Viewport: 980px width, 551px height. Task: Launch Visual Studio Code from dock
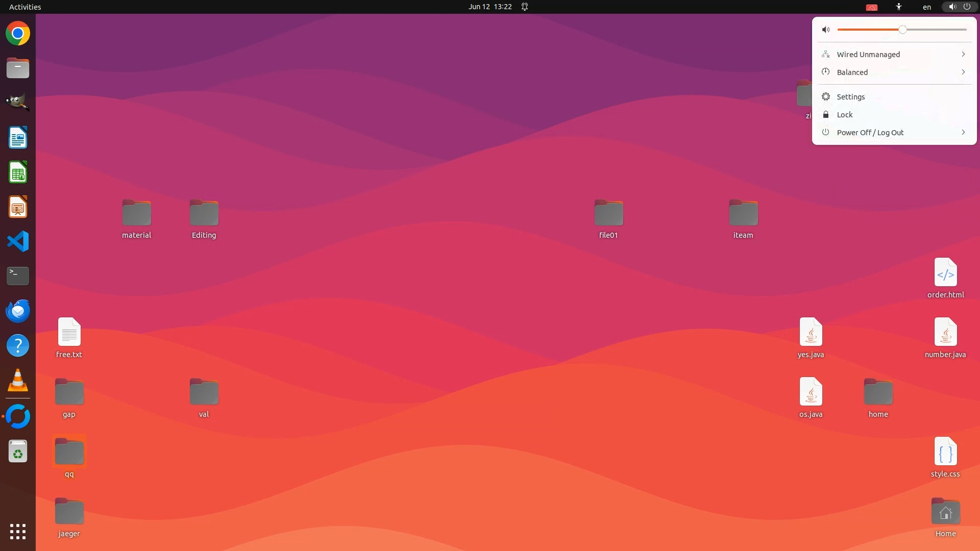tap(18, 241)
